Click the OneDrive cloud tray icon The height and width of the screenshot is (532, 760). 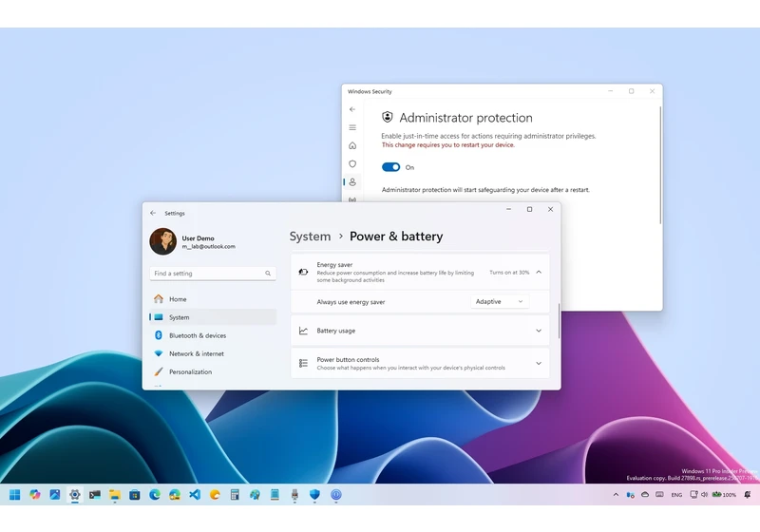pyautogui.click(x=645, y=495)
